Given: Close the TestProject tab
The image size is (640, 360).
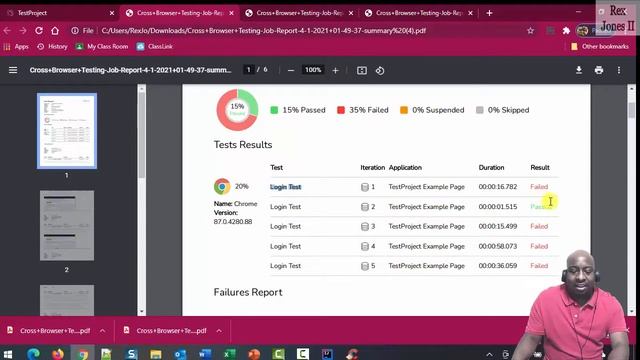Looking at the screenshot, I should coord(112,13).
